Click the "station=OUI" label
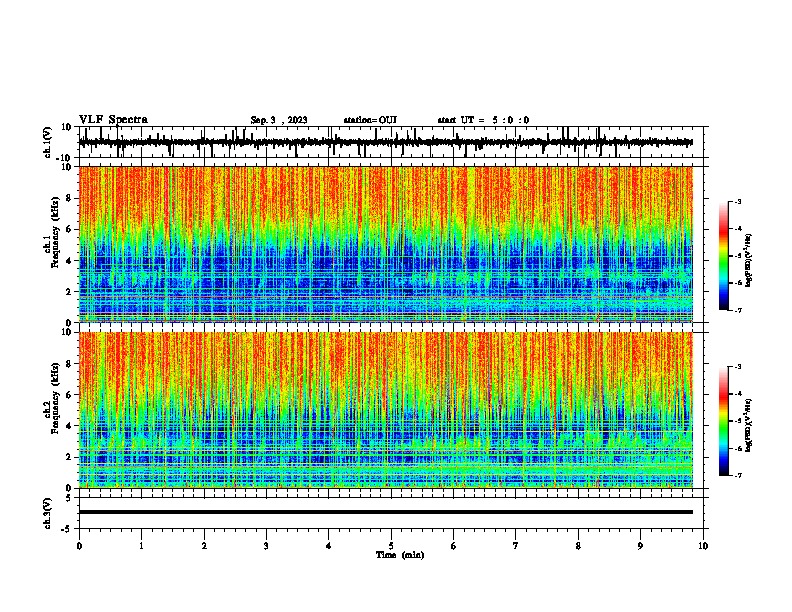Image resolution: width=792 pixels, height=612 pixels. (370, 120)
